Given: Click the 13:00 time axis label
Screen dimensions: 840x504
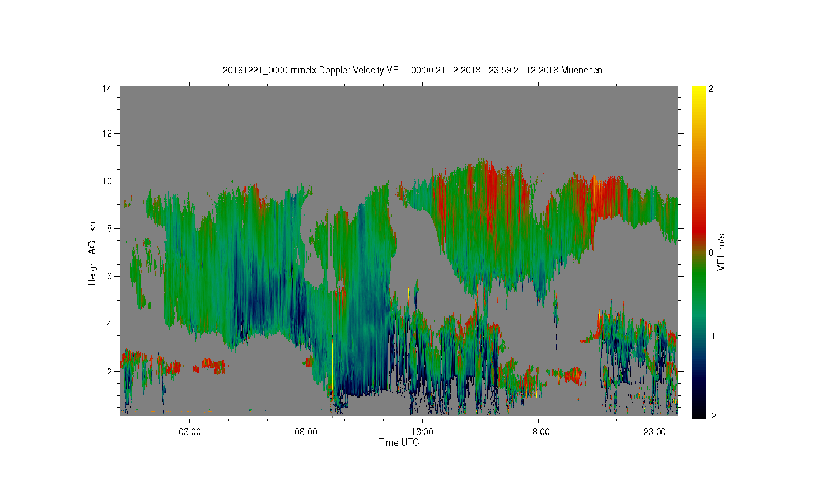Looking at the screenshot, I should point(422,432).
